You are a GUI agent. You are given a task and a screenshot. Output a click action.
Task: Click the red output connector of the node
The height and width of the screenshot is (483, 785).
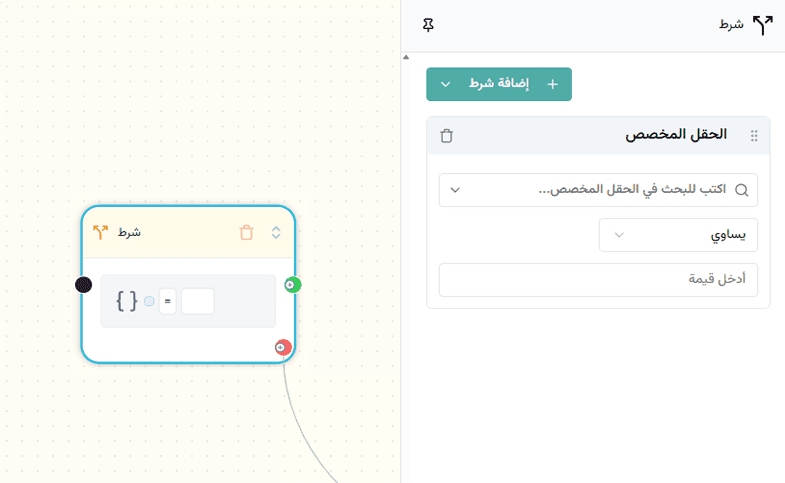[x=283, y=347]
